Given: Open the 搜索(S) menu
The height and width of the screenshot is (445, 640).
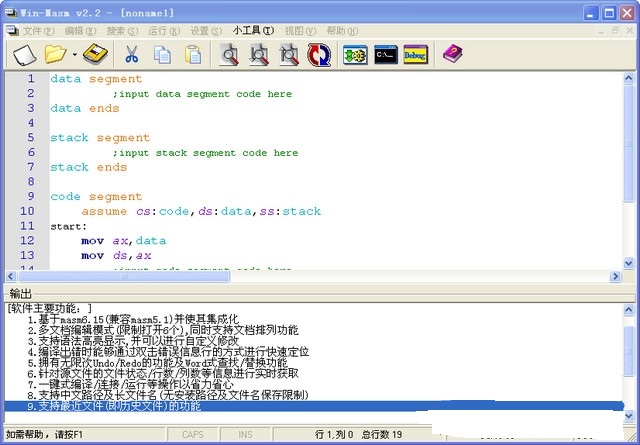Looking at the screenshot, I should tap(122, 31).
